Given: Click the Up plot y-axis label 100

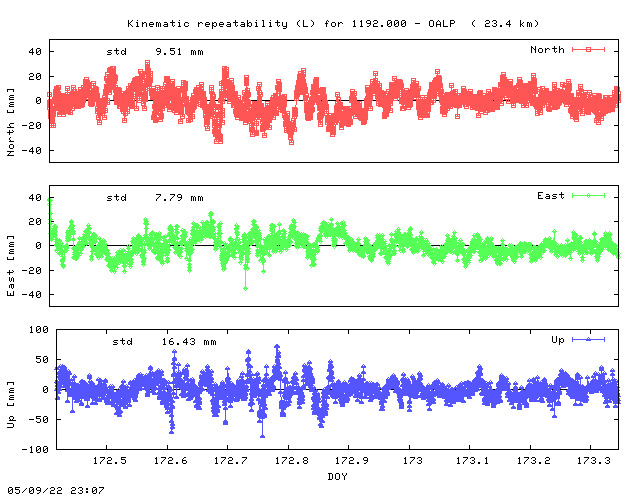Looking at the screenshot, I should click(x=38, y=329).
